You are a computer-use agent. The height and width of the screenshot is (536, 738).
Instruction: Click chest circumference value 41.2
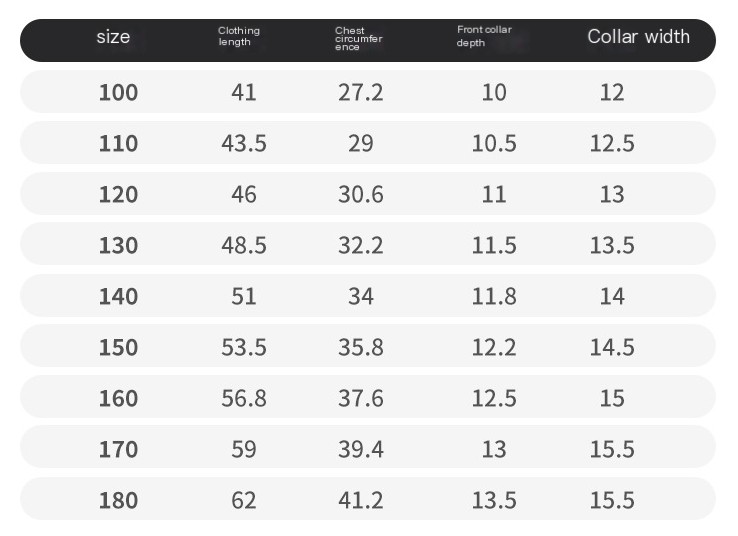point(361,500)
